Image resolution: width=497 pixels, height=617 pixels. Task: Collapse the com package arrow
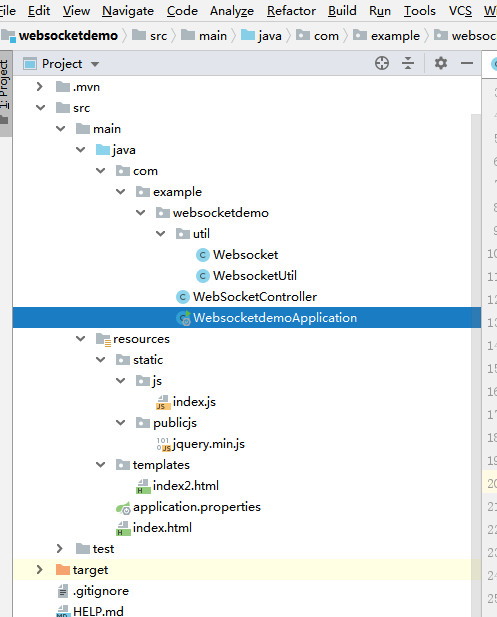(101, 171)
